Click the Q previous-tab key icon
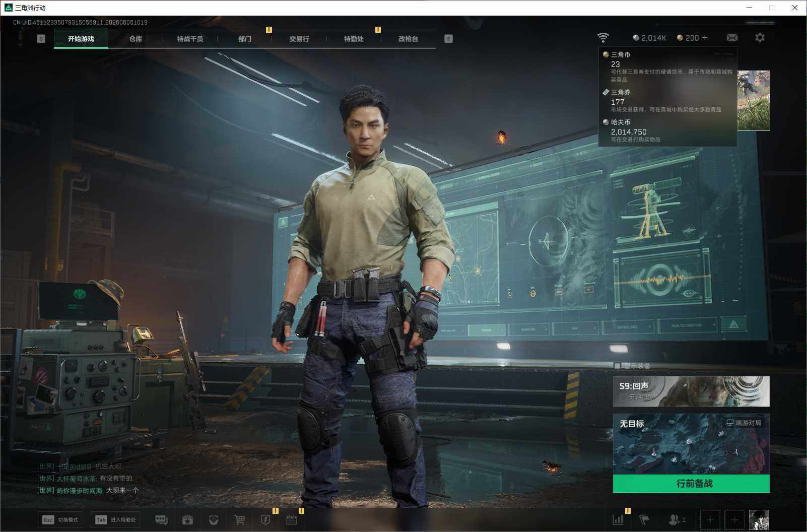 pos(41,39)
